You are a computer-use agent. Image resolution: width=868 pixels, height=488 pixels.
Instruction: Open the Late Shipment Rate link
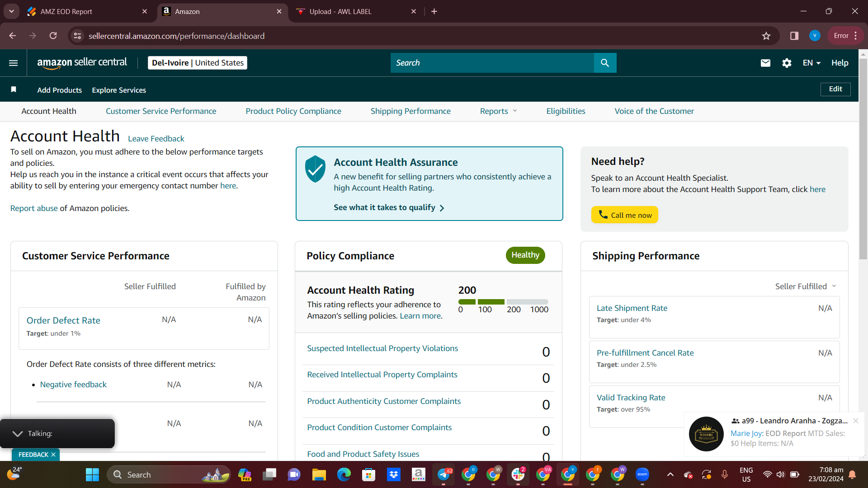click(632, 308)
